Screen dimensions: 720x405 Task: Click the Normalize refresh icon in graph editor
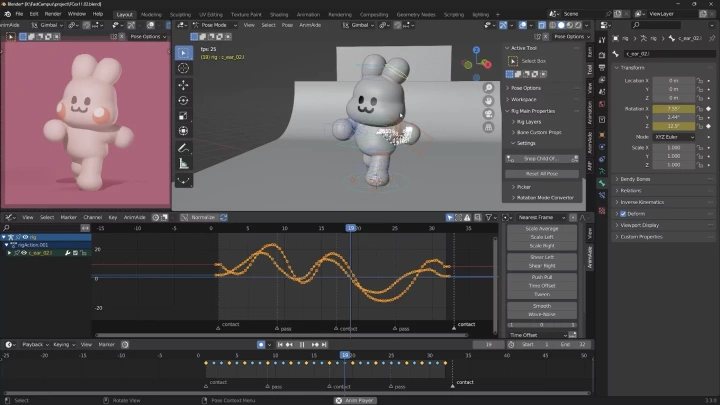coord(224,217)
